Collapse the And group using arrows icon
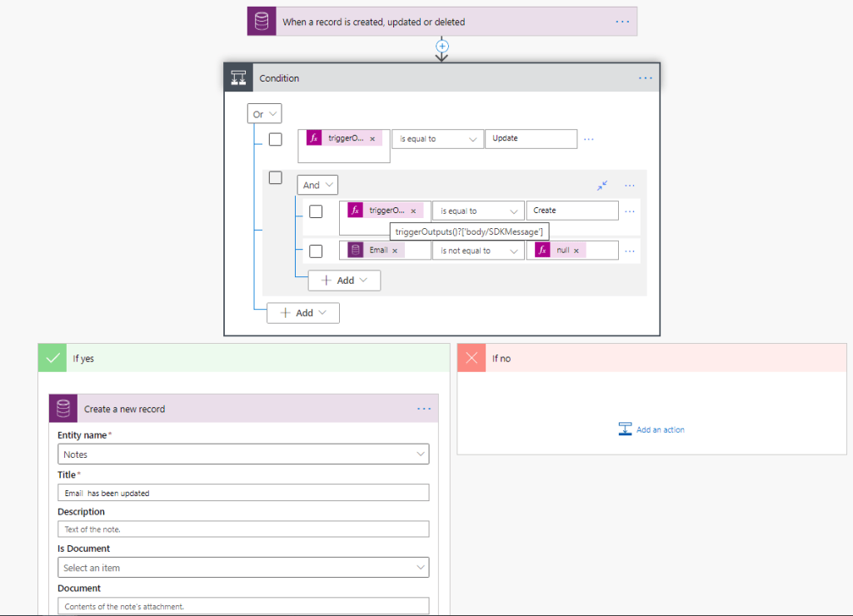Screen dimensions: 853x616 (x=602, y=185)
